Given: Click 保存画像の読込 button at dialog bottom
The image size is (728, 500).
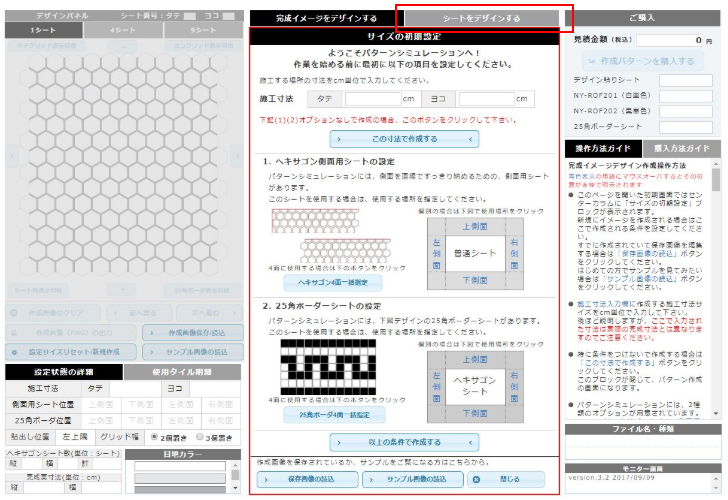Looking at the screenshot, I should coord(307,479).
